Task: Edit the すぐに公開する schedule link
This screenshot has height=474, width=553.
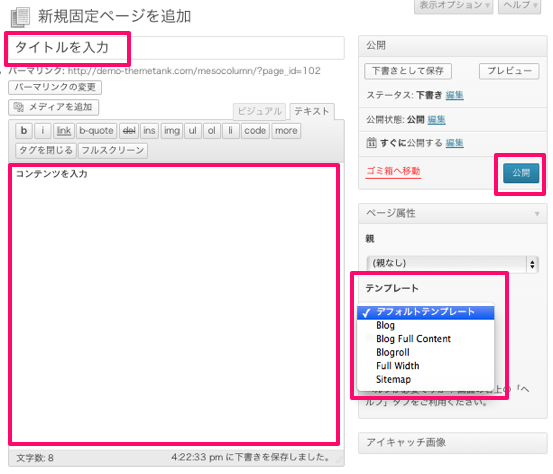Action: point(455,143)
